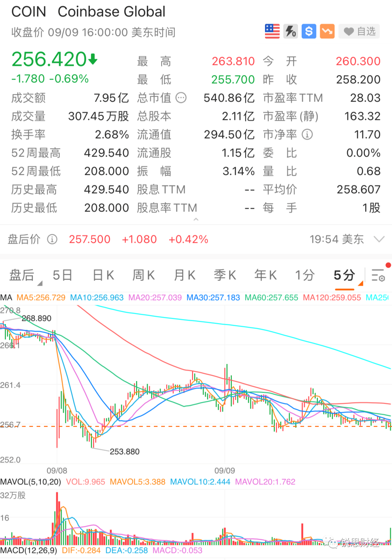Image resolution: width=392 pixels, height=560 pixels.
Task: Switch to 年K chart tab
Action: pos(266,275)
